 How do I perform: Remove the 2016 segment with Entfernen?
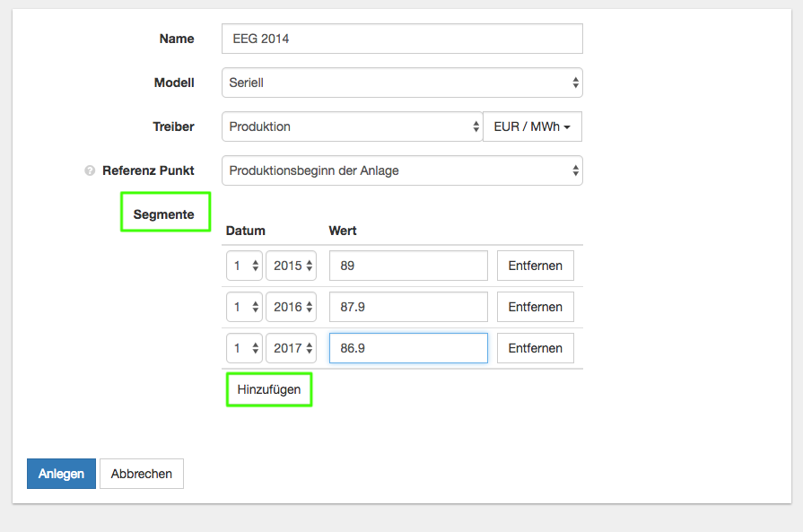coord(536,307)
